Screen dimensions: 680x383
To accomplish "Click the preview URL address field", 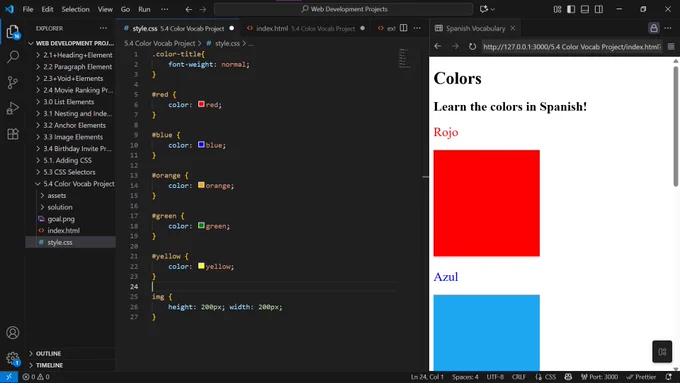I will [x=572, y=47].
